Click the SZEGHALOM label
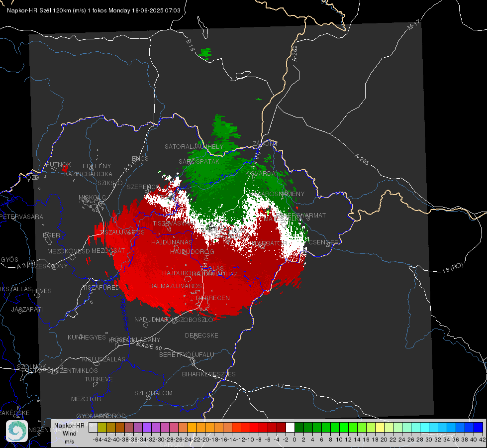This screenshot has width=487, height=448. tap(153, 393)
